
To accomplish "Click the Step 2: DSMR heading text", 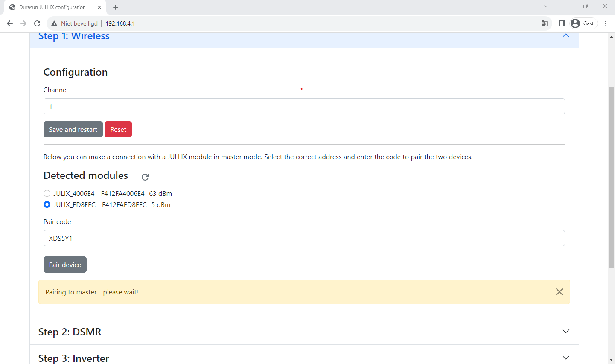I will pos(70,332).
